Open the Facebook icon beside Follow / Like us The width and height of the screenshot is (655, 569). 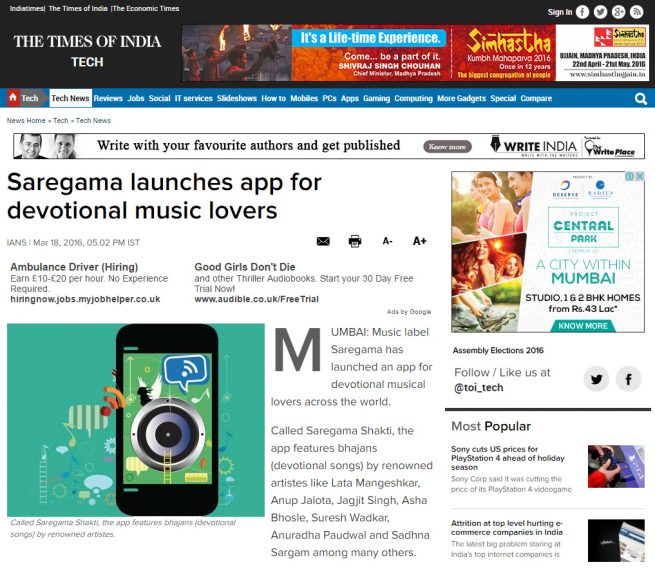(x=628, y=379)
